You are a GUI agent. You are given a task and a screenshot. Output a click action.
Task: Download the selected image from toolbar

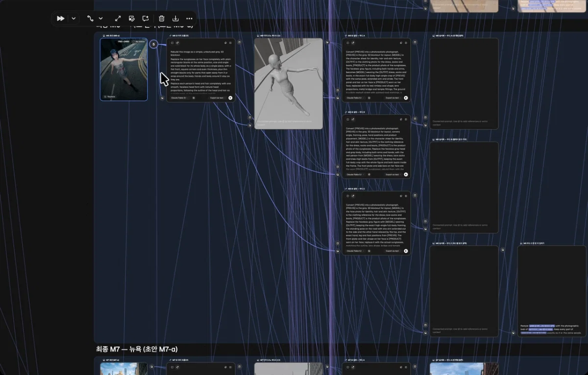click(175, 19)
